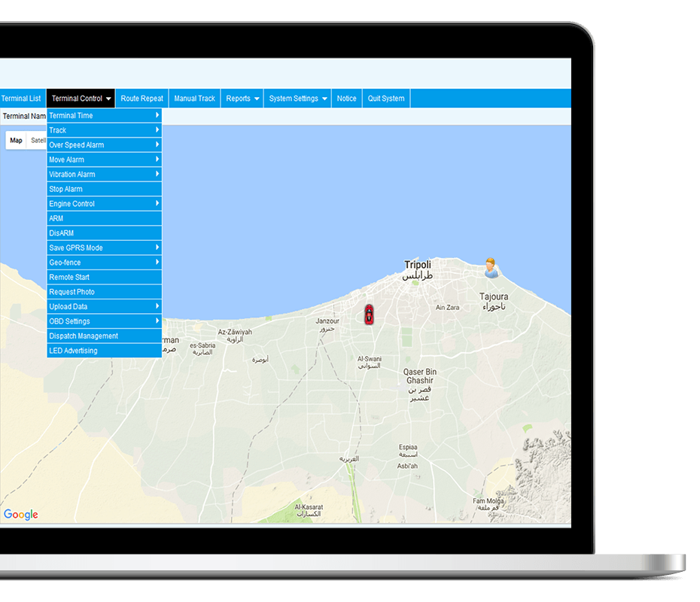
Task: Click the Google logo on map
Action: (x=21, y=515)
